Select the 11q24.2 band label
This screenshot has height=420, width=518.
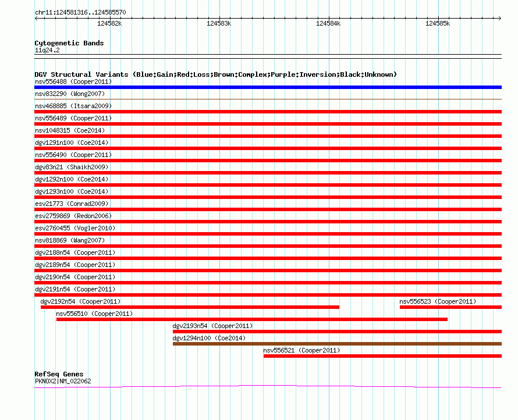pyautogui.click(x=47, y=50)
